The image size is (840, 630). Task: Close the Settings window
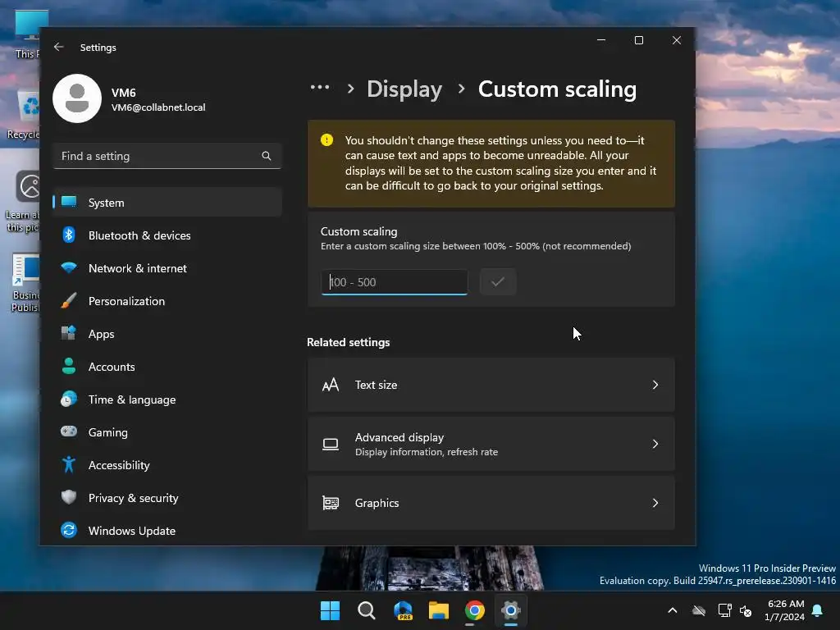click(677, 40)
